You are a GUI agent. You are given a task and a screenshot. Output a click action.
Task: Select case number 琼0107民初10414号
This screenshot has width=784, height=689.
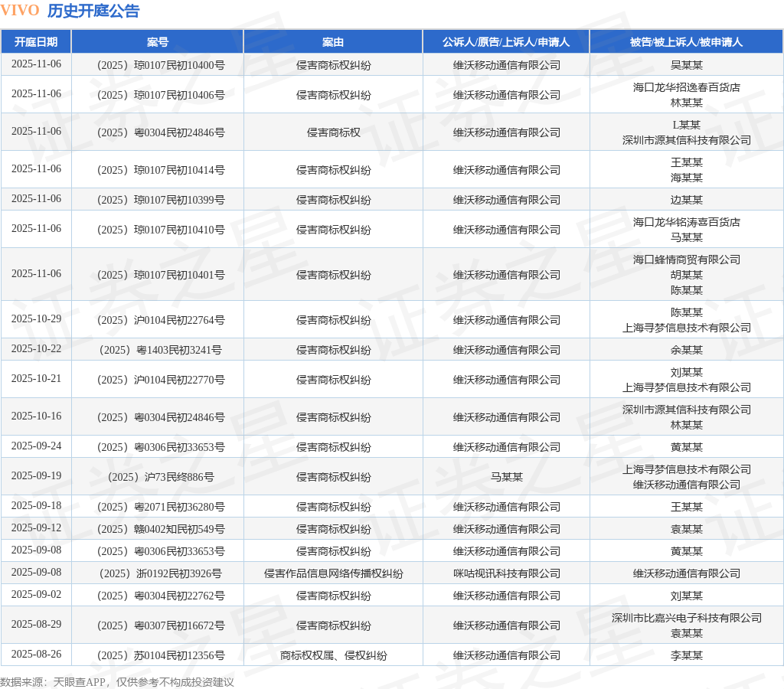point(161,170)
